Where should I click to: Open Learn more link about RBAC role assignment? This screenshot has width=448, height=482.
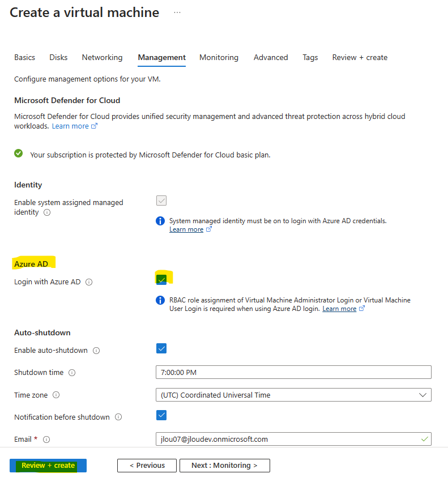point(339,309)
